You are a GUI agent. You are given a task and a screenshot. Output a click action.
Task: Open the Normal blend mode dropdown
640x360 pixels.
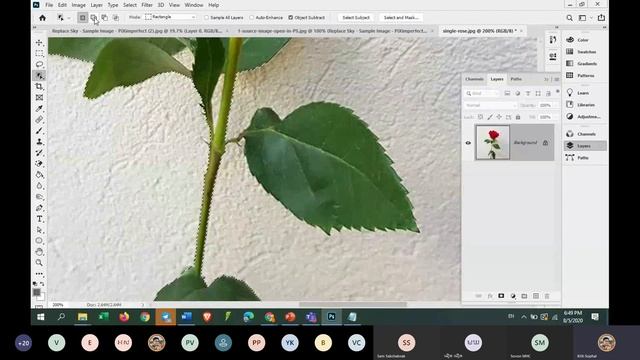(x=490, y=105)
